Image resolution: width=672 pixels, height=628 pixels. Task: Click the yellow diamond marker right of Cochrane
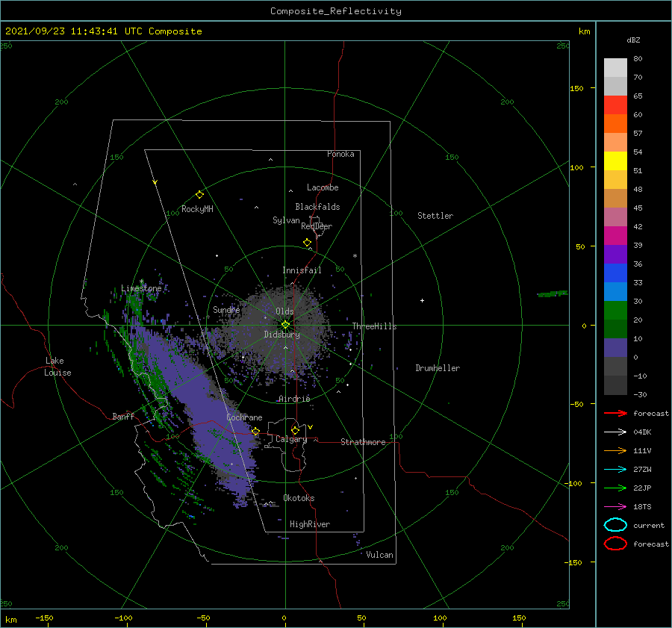point(255,431)
